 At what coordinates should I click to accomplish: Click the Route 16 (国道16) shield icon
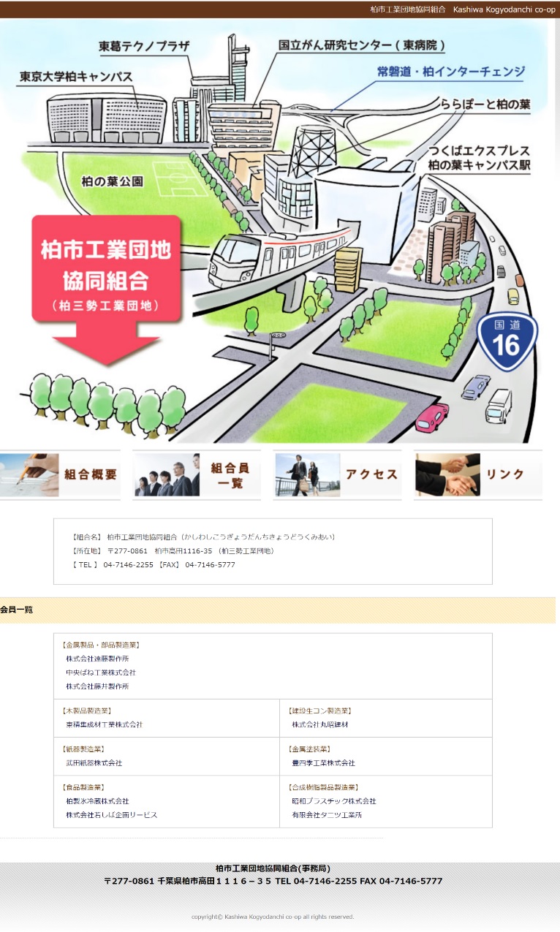[x=507, y=341]
